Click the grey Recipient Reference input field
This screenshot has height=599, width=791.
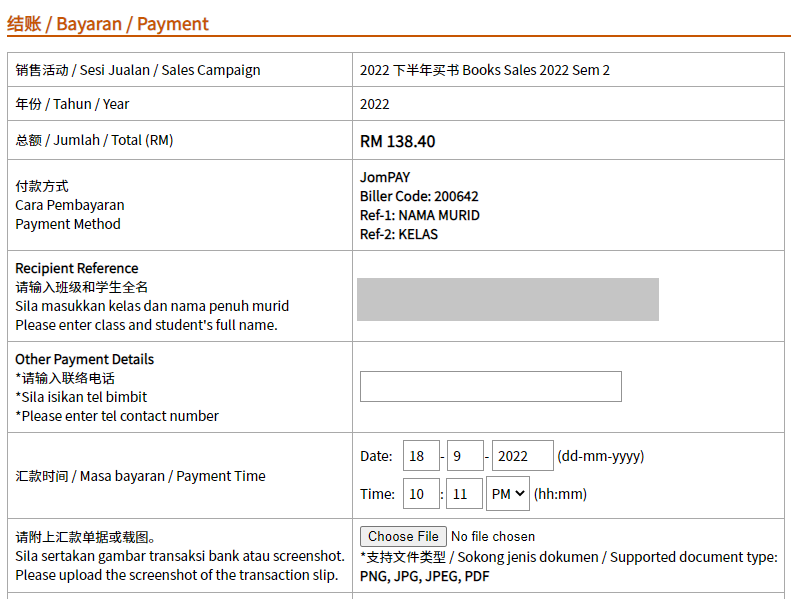coord(507,299)
